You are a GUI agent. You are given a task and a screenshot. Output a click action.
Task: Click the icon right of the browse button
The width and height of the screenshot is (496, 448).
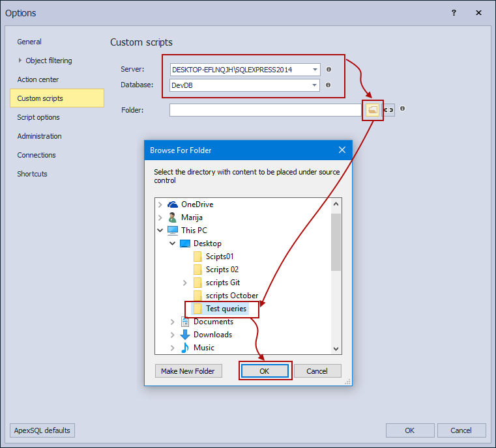[x=388, y=110]
